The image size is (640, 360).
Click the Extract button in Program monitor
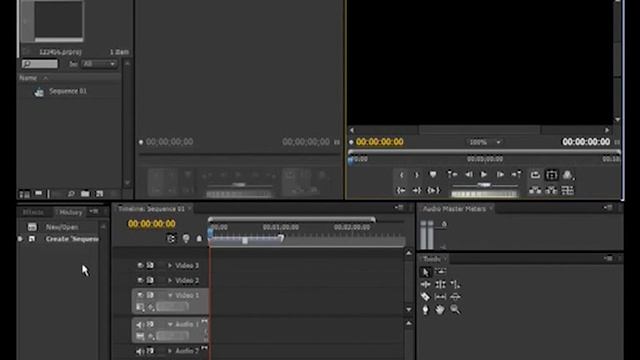(551, 191)
